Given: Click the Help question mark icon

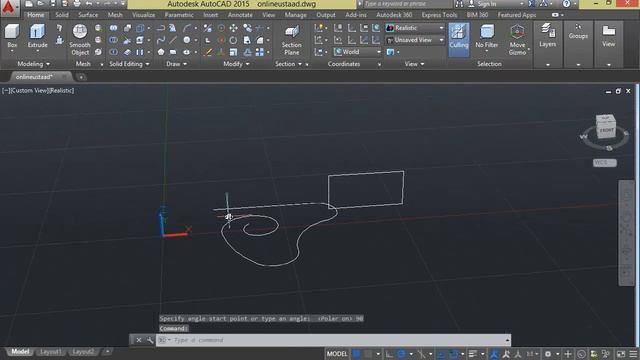Looking at the screenshot, I should tap(566, 4).
